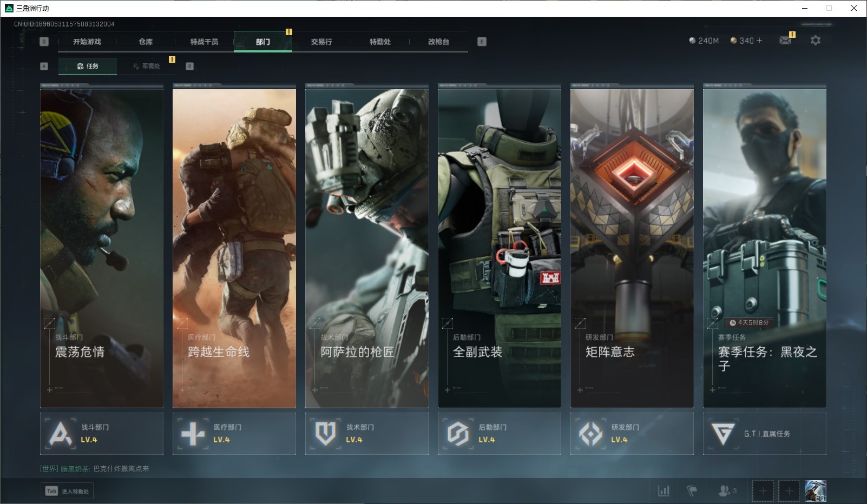
Task: Click the R&D department diamond icon
Action: tap(590, 434)
